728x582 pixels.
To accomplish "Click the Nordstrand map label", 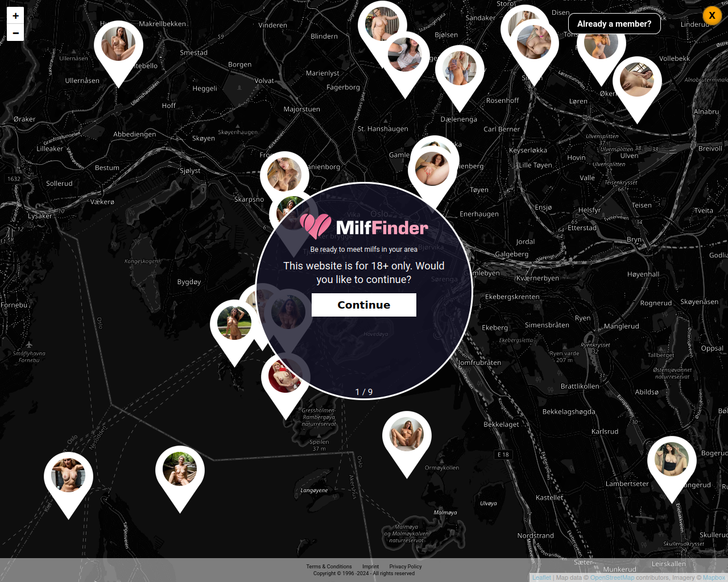I will (x=536, y=535).
